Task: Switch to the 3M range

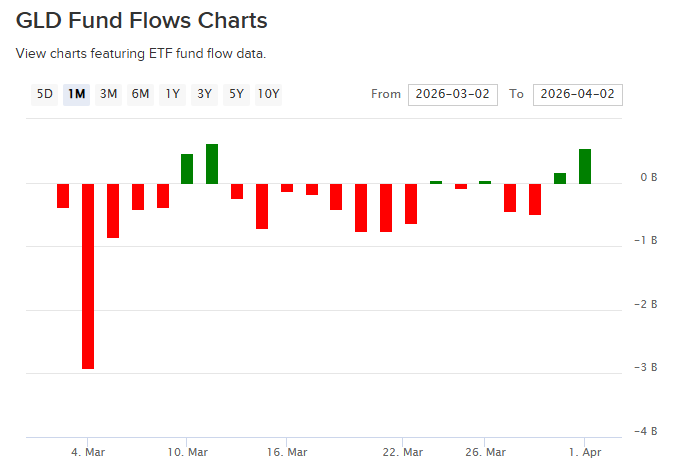Action: [108, 94]
